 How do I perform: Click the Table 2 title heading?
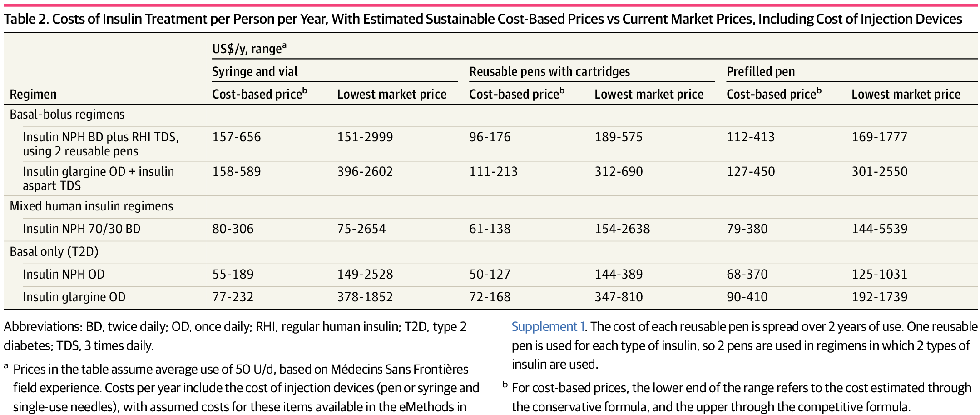tap(483, 19)
